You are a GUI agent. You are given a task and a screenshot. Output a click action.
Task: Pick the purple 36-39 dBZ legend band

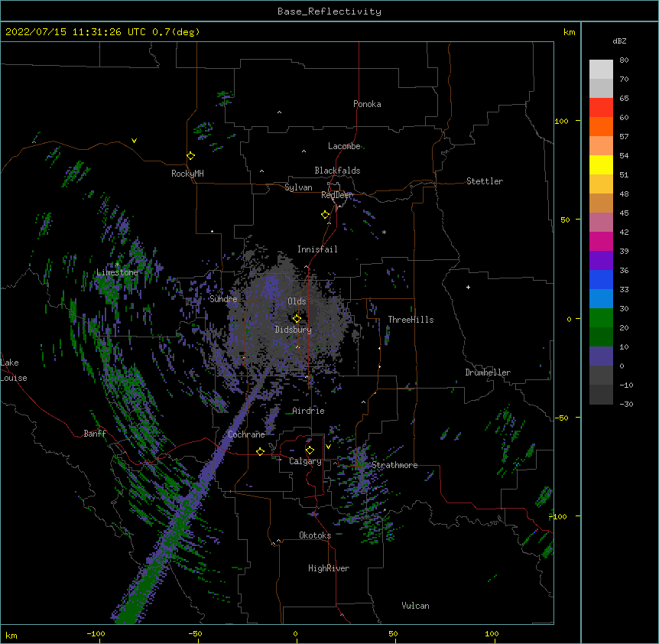coord(601,261)
